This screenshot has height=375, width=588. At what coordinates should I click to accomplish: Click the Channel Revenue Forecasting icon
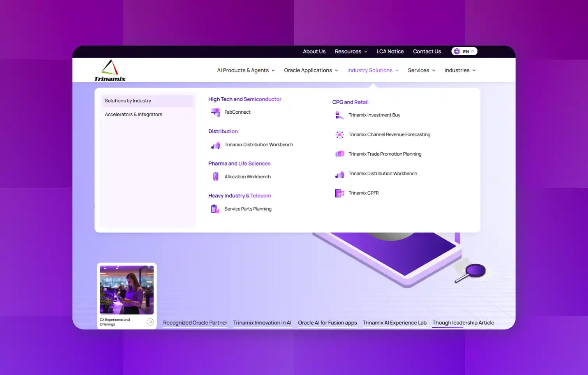[x=340, y=135]
